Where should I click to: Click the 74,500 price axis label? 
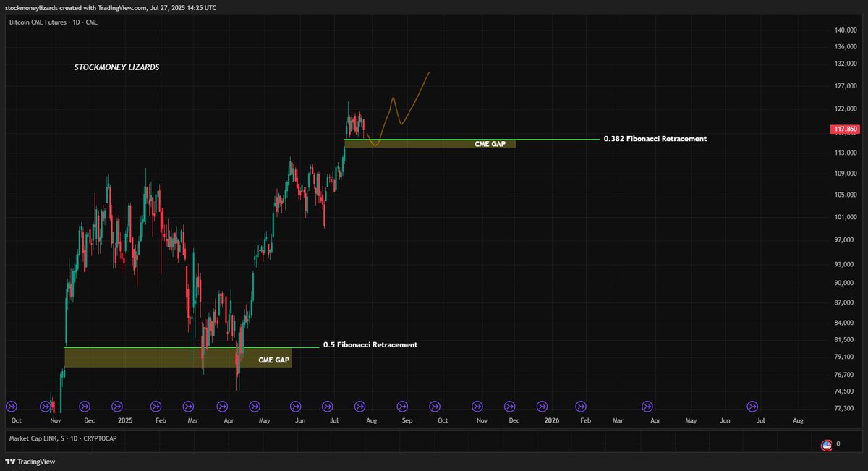tap(843, 391)
